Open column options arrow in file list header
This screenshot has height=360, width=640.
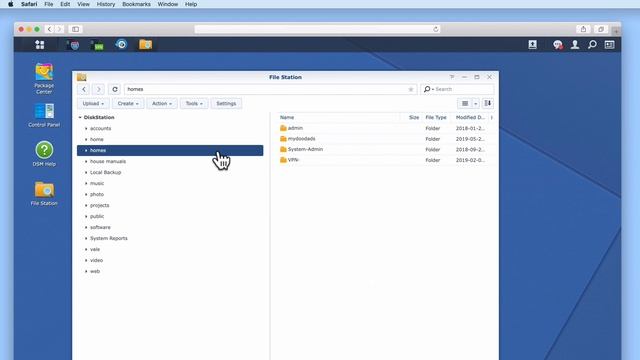coord(491,118)
